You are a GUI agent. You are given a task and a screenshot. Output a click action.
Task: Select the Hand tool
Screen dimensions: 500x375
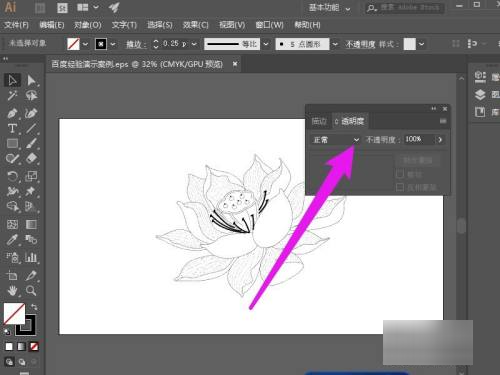(12, 291)
